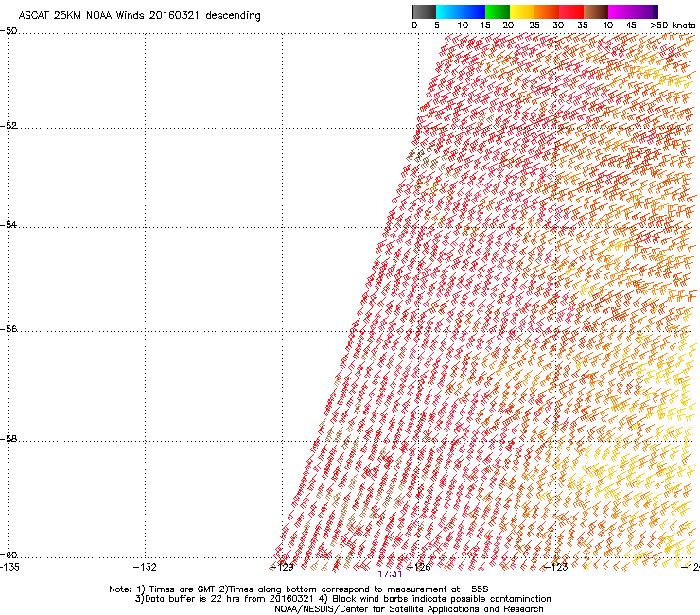
Task: Select the yellow 20-25 knots color band
Action: 522,11
